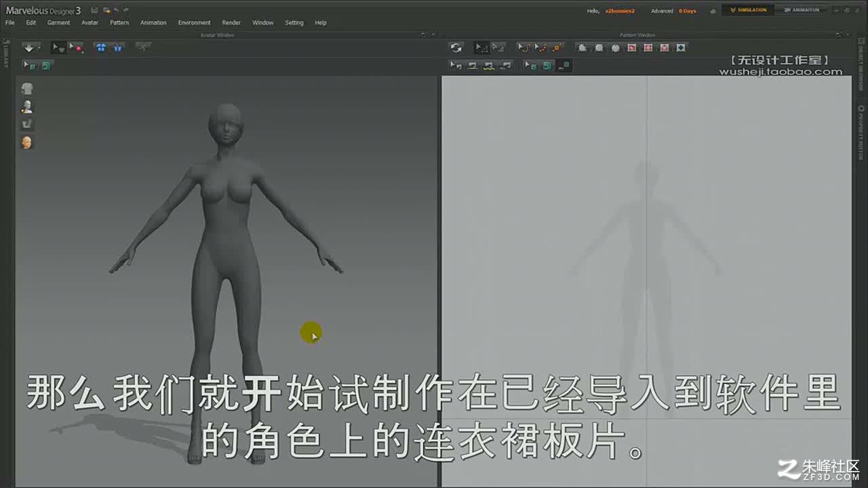Select the Pin tool with red dot

click(75, 48)
